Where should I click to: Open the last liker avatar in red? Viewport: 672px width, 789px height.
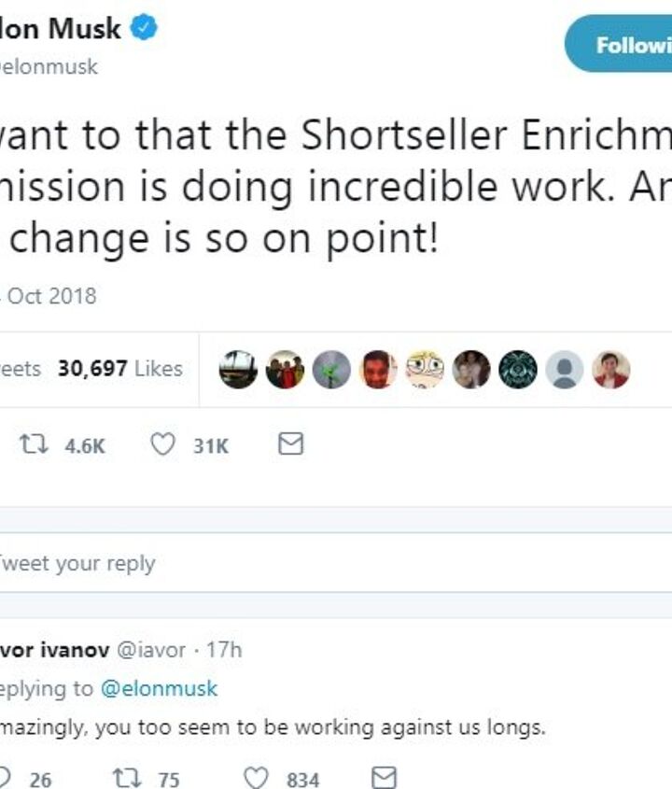coord(611,370)
